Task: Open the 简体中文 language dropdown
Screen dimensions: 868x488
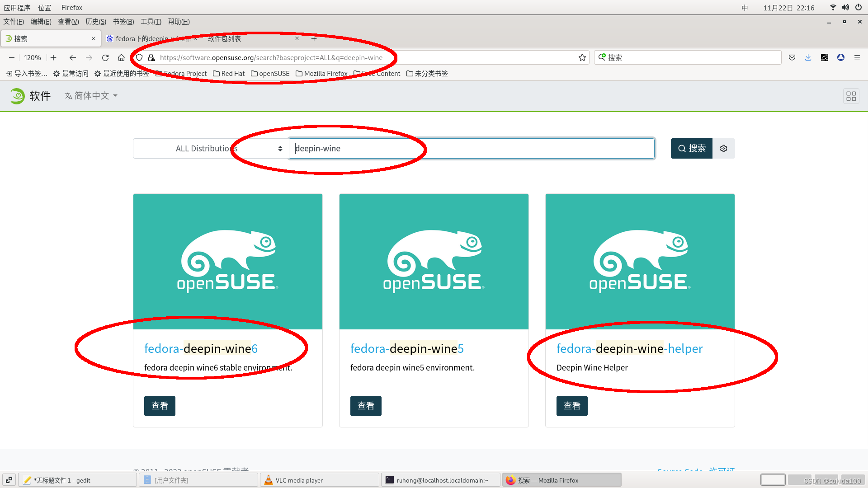Action: click(x=91, y=96)
